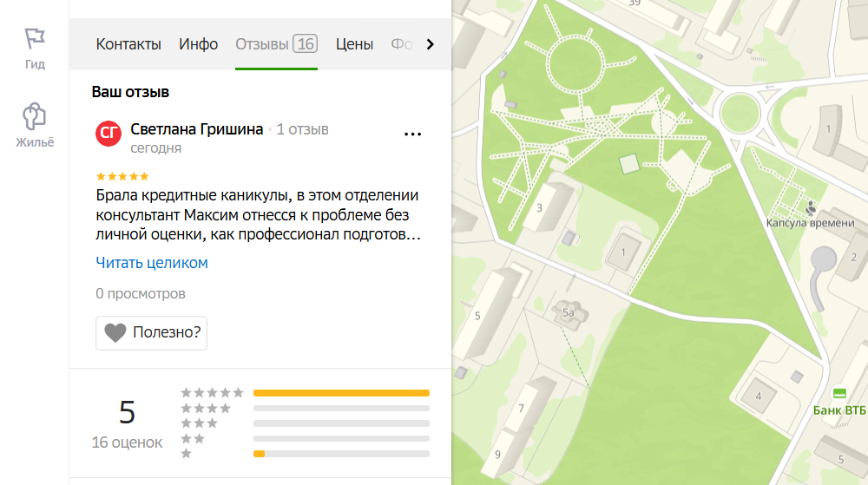The width and height of the screenshot is (868, 485).
Task: Click the СГ user avatar
Action: coord(108,133)
